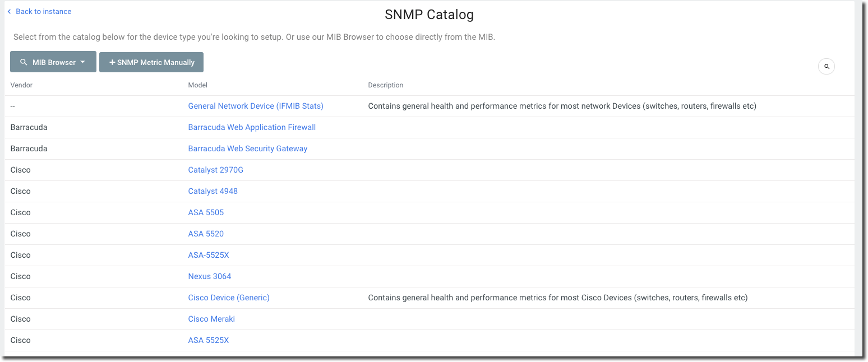Click the Vendor column header
The width and height of the screenshot is (868, 362).
pos(21,85)
